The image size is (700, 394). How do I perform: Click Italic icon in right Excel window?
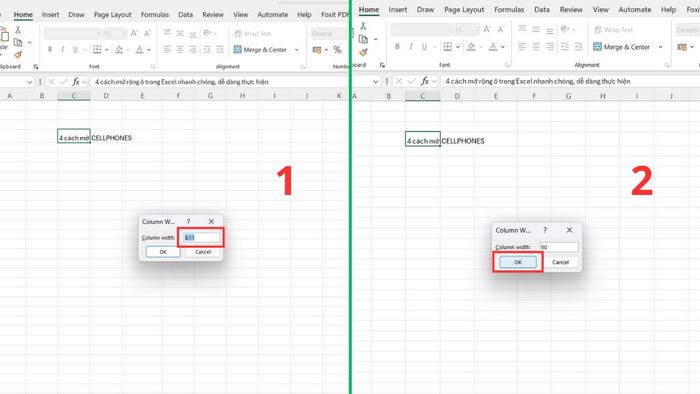411,46
